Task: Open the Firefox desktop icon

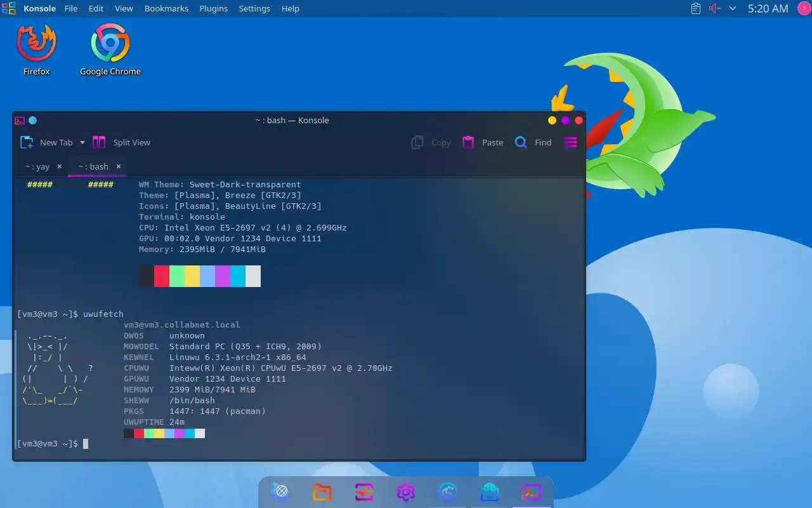Action: (37, 50)
